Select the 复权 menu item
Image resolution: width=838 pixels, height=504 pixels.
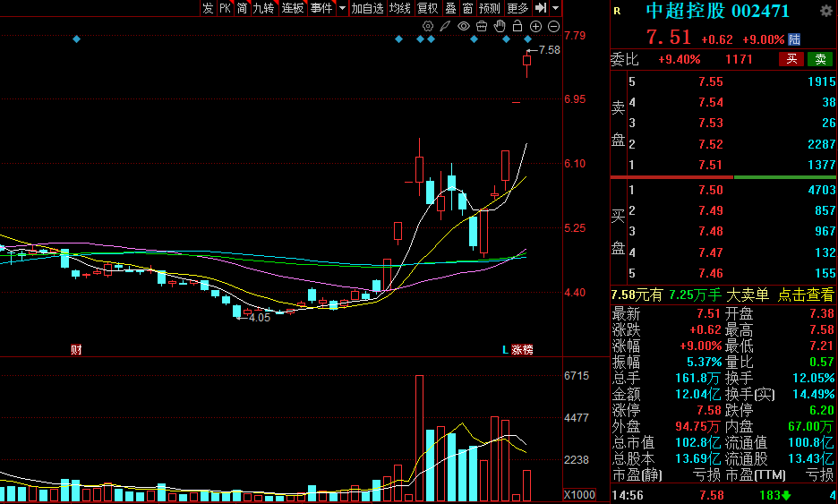coord(428,8)
